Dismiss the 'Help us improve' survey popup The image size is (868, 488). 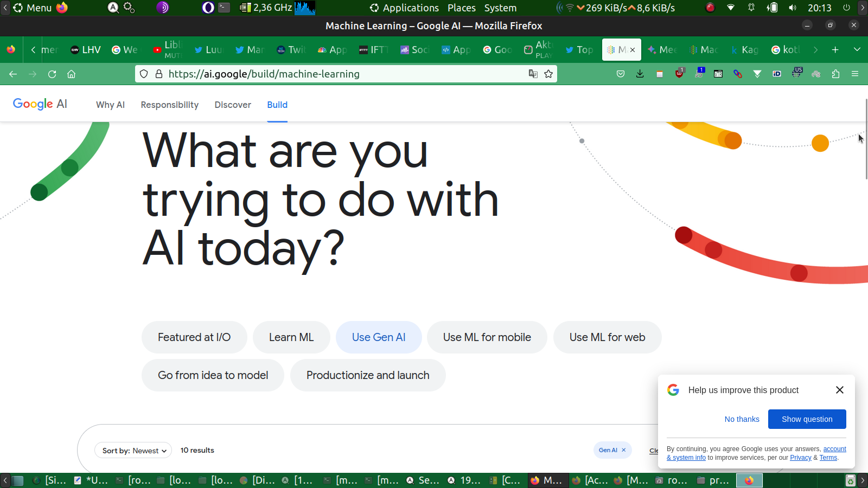point(840,390)
